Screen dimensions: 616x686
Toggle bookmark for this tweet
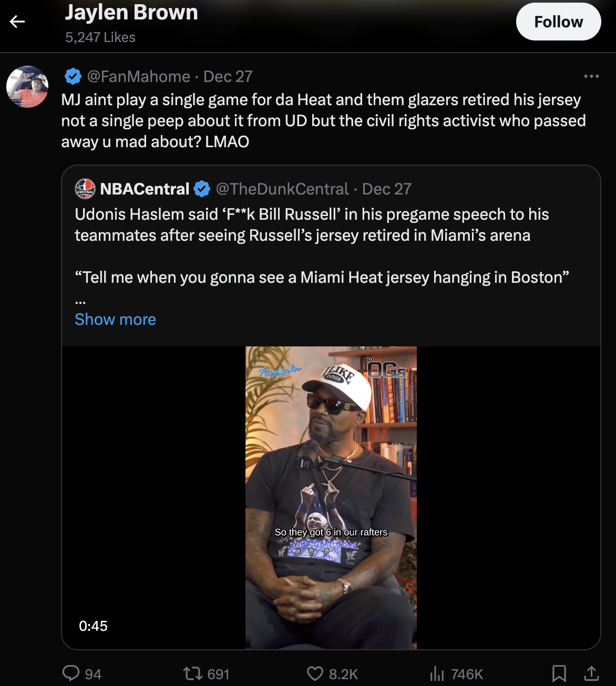click(x=559, y=674)
